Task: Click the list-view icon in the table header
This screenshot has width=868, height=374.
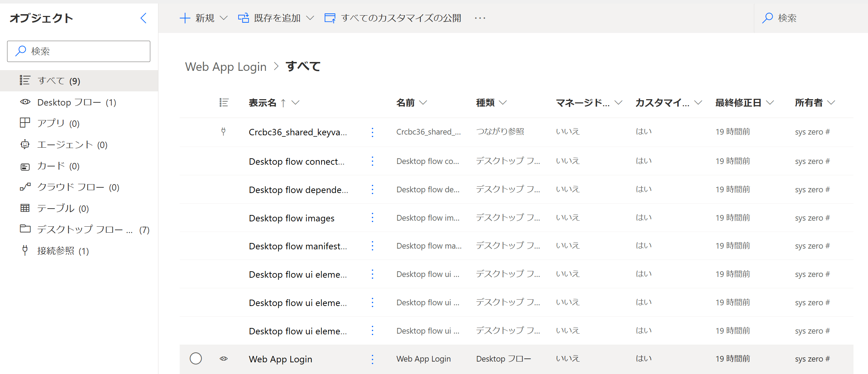Action: pos(224,103)
